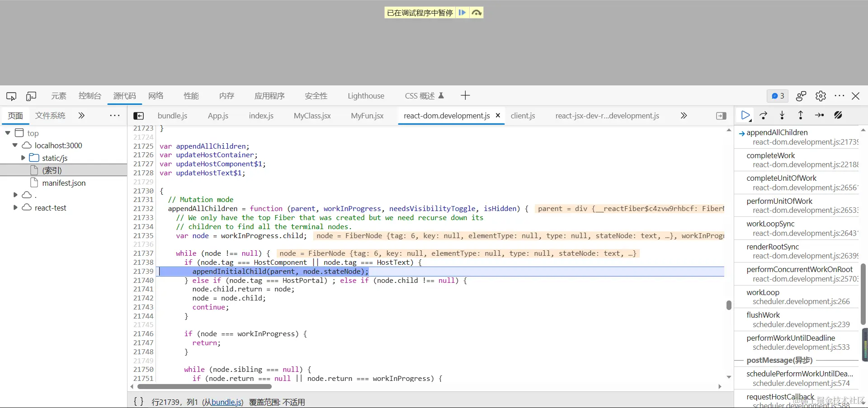Viewport: 868px width, 408px height.
Task: Select the 页面 navigator tab
Action: [x=15, y=116]
